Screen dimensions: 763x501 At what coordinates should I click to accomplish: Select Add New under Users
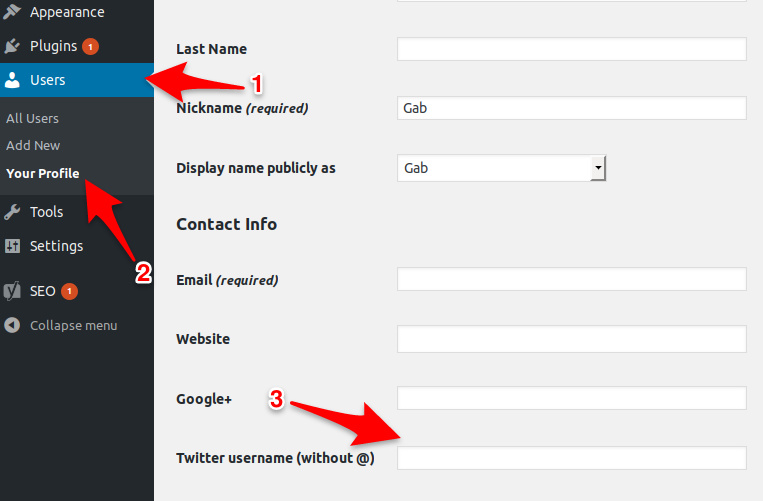pyautogui.click(x=33, y=145)
